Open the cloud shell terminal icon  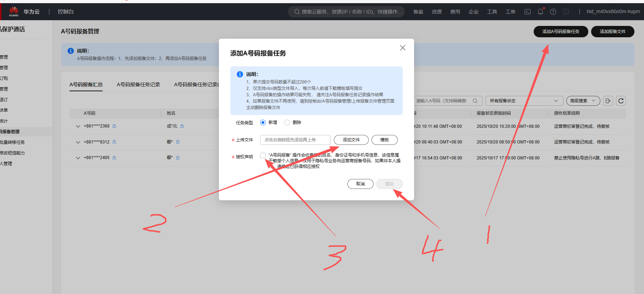(528, 12)
